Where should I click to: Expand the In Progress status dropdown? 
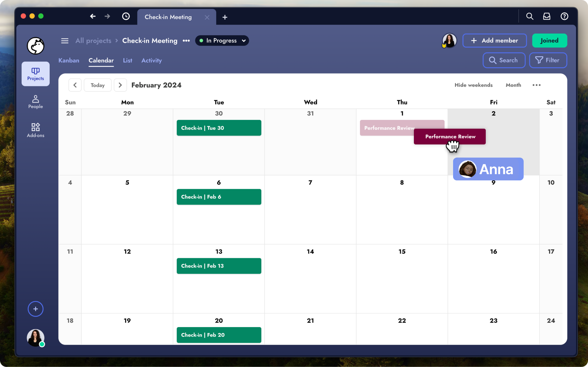(x=222, y=41)
